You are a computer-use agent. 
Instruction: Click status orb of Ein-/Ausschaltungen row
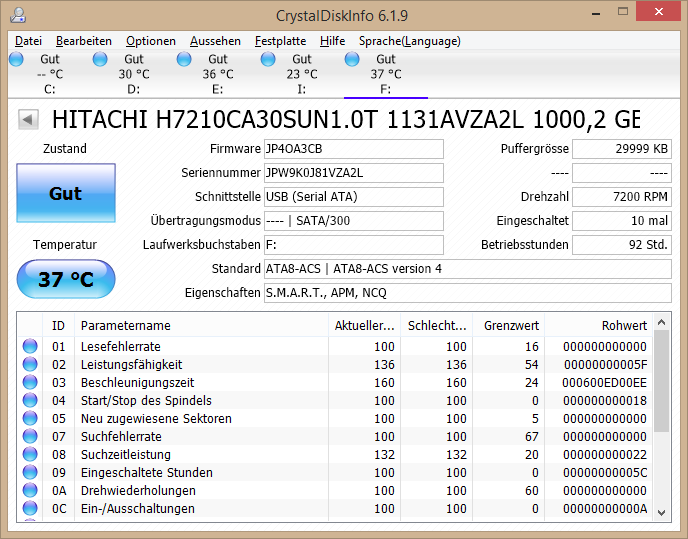(x=30, y=508)
